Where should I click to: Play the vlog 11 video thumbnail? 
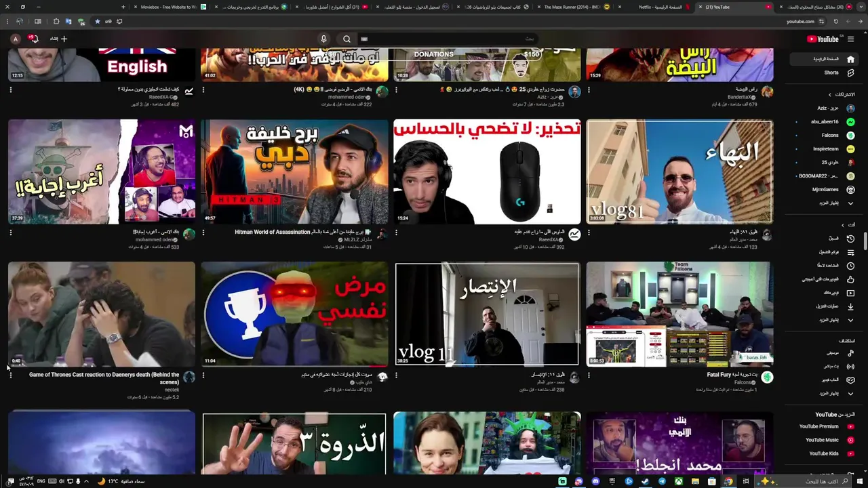click(487, 314)
